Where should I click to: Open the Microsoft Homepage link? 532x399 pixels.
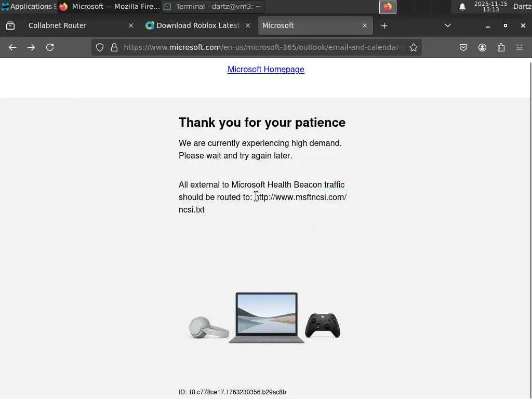(x=265, y=69)
